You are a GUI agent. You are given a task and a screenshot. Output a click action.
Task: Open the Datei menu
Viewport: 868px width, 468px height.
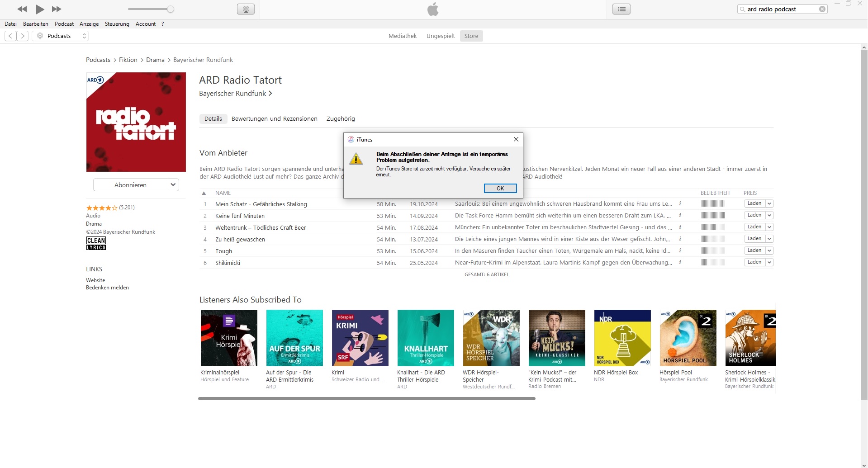click(10, 24)
